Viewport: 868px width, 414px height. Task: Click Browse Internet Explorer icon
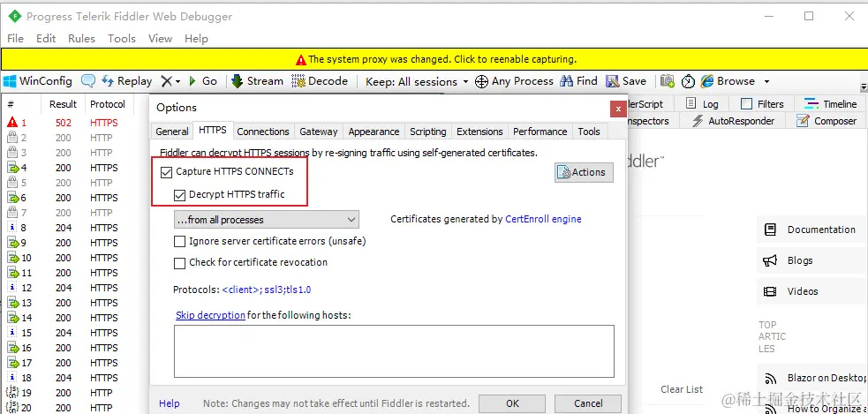point(707,81)
